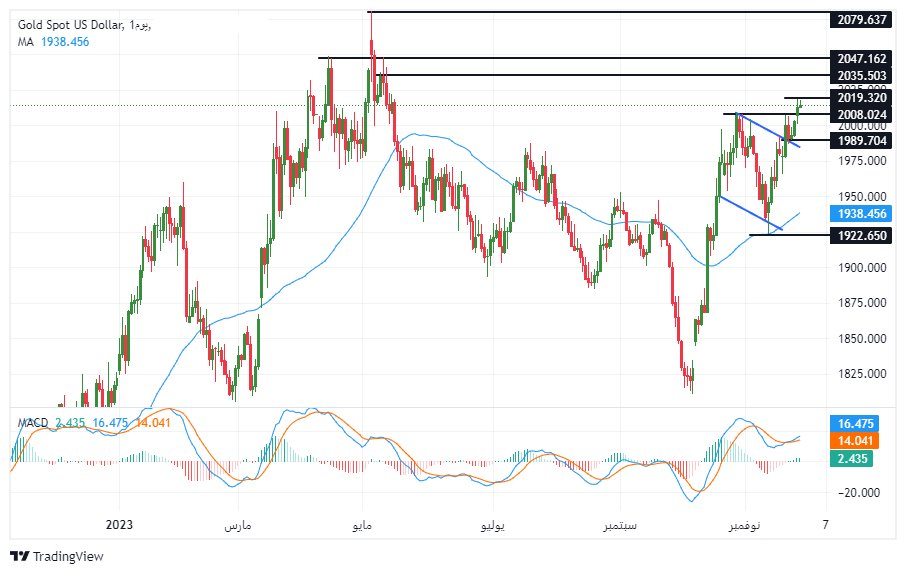Click the MACD indicator legend label
Image resolution: width=906 pixels, height=574 pixels.
[32, 423]
